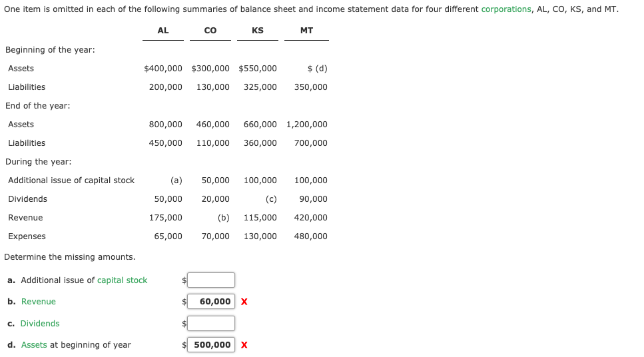
Task: Click the empty Dividends answer field
Action: 211,323
